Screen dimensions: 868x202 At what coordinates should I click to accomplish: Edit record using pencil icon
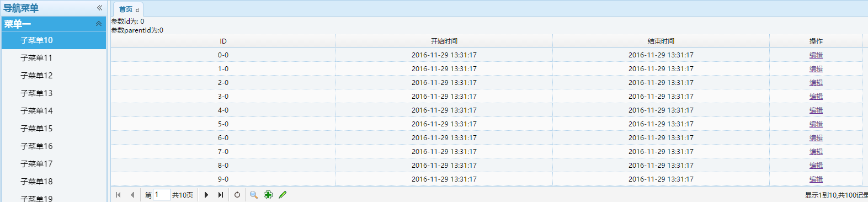coord(283,195)
